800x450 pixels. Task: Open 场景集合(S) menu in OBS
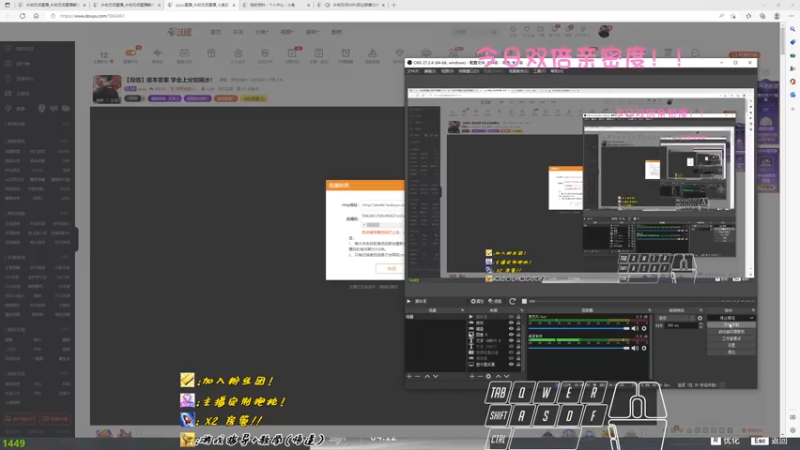[x=518, y=71]
